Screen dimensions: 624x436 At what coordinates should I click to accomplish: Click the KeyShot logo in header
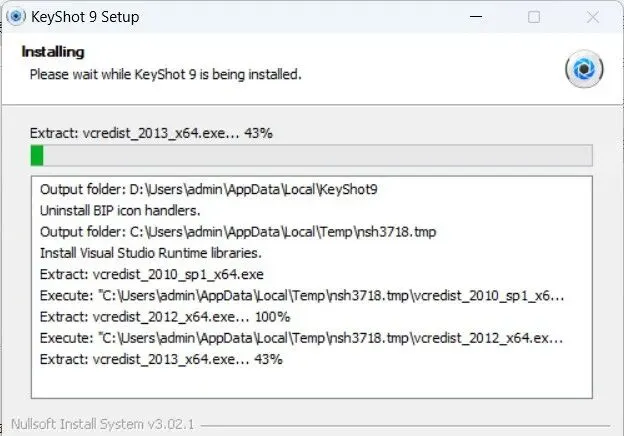tap(584, 68)
